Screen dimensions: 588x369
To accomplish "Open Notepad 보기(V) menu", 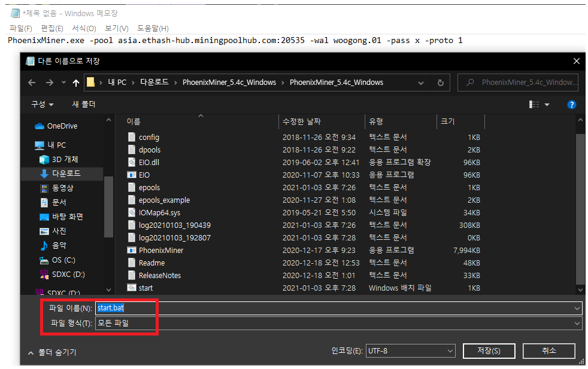I will tap(116, 29).
